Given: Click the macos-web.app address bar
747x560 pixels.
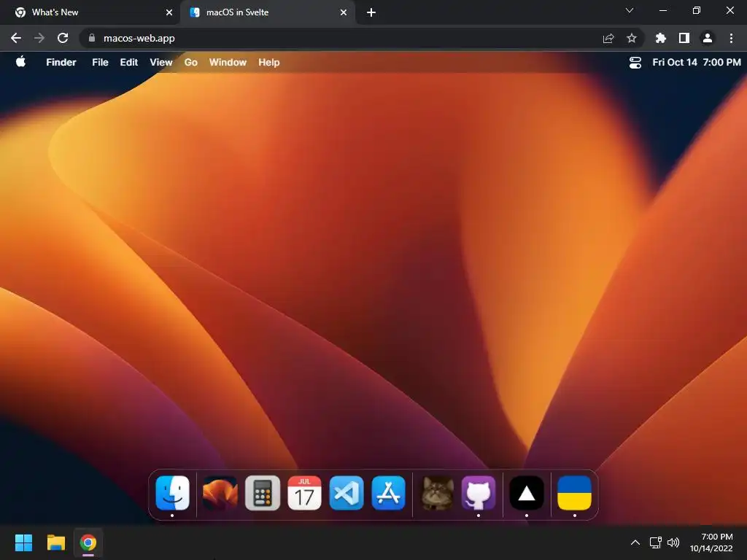Looking at the screenshot, I should click(x=361, y=38).
